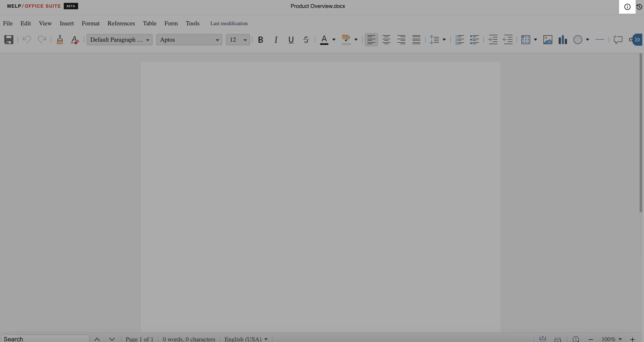Click the Clear Formatting icon
Viewport: 644px width, 342px height.
pos(75,39)
